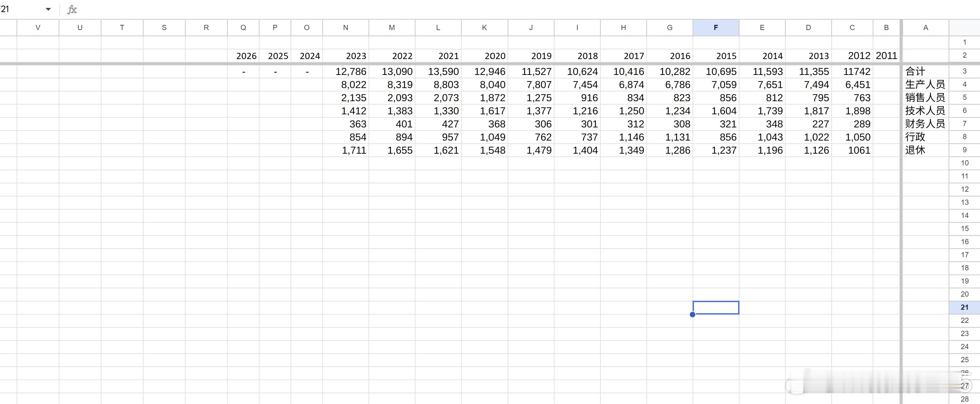The image size is (980, 404).
Task: Select column V header
Action: tap(38, 27)
